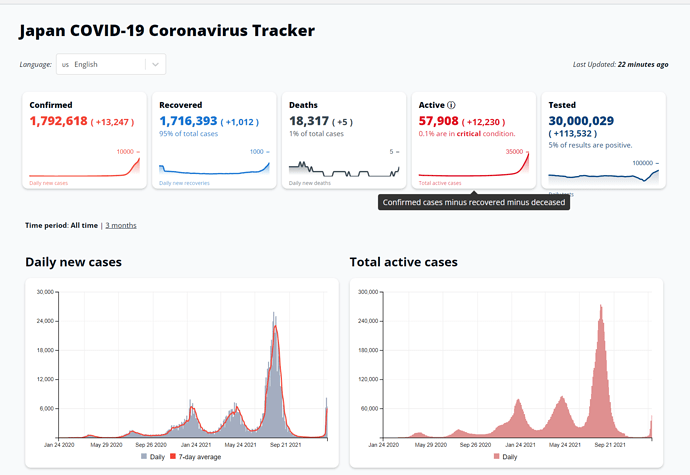The height and width of the screenshot is (475, 690).
Task: Toggle the 7-day average legend item
Action: (x=200, y=457)
